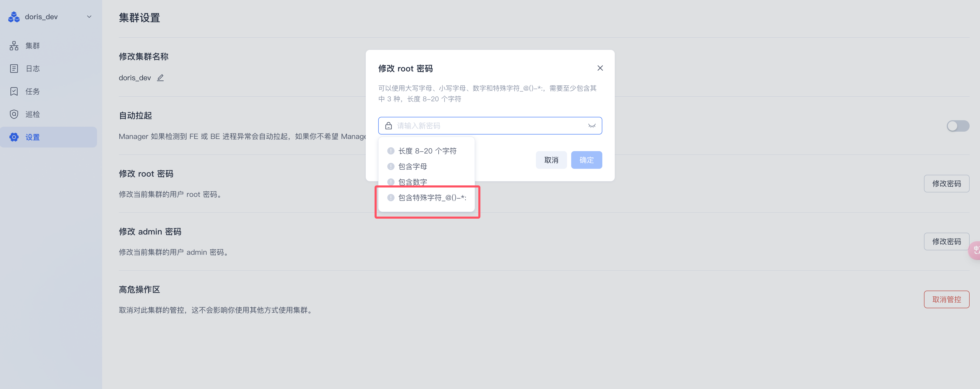Click the floating pink assistant icon
This screenshot has width=980, height=389.
click(x=975, y=250)
